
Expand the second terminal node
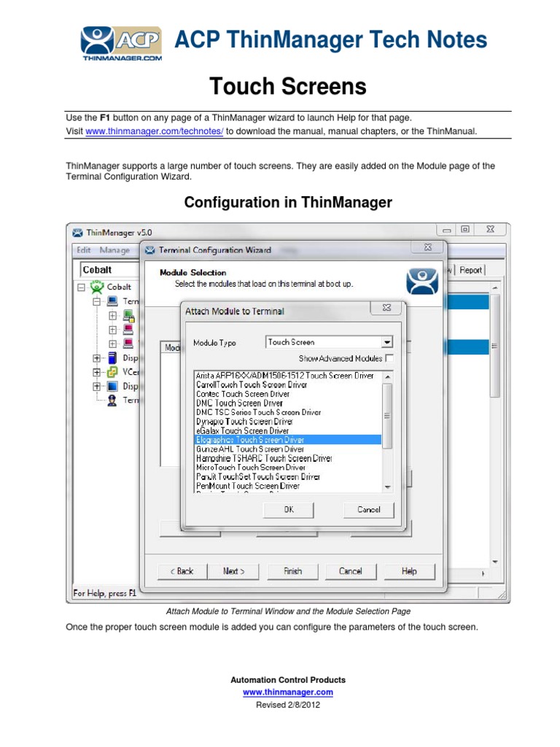(113, 330)
